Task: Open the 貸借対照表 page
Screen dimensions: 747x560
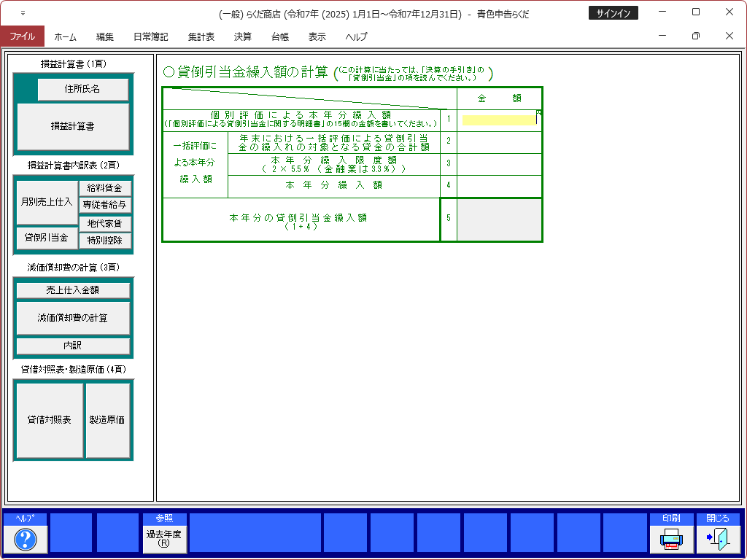Action: 50,420
